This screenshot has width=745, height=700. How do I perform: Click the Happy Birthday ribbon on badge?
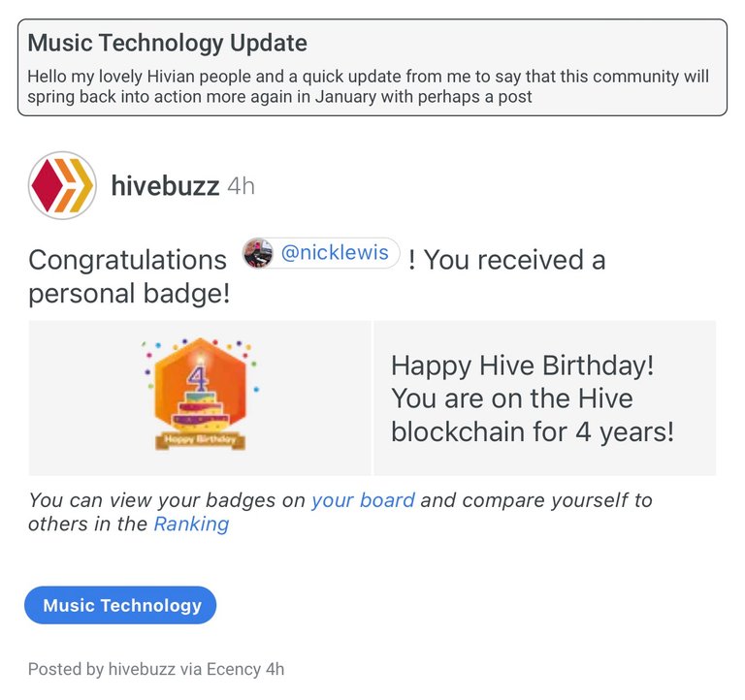[200, 440]
